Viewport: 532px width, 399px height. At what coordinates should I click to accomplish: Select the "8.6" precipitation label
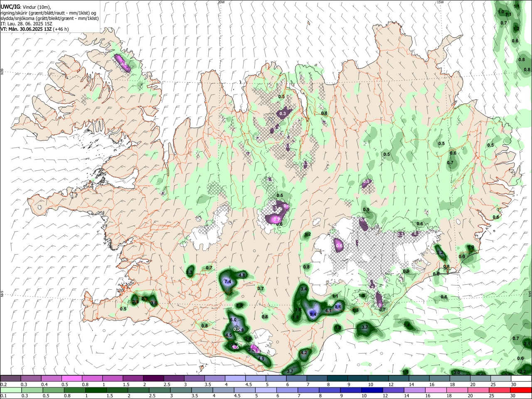[x=338, y=307]
